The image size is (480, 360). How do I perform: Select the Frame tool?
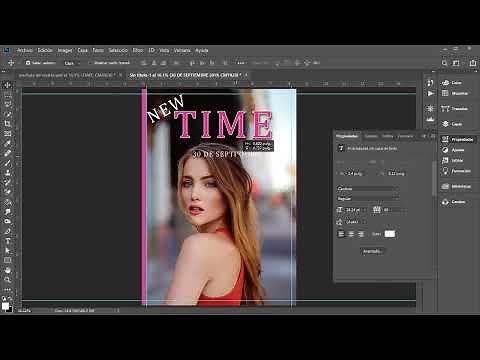coord(7,133)
